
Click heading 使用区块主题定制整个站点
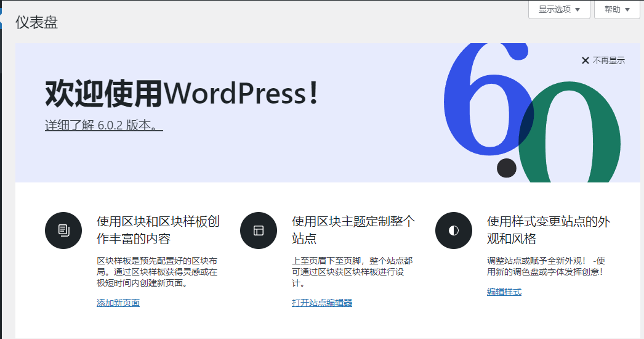click(353, 230)
